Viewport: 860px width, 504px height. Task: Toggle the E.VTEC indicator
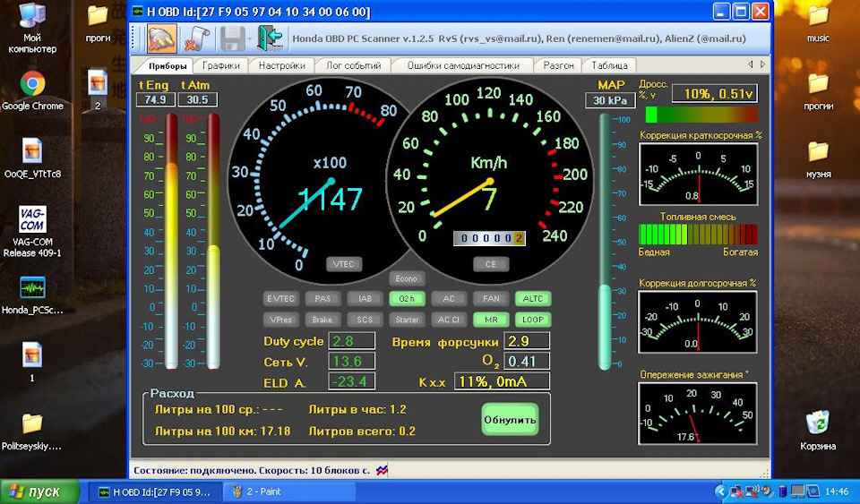(x=280, y=299)
